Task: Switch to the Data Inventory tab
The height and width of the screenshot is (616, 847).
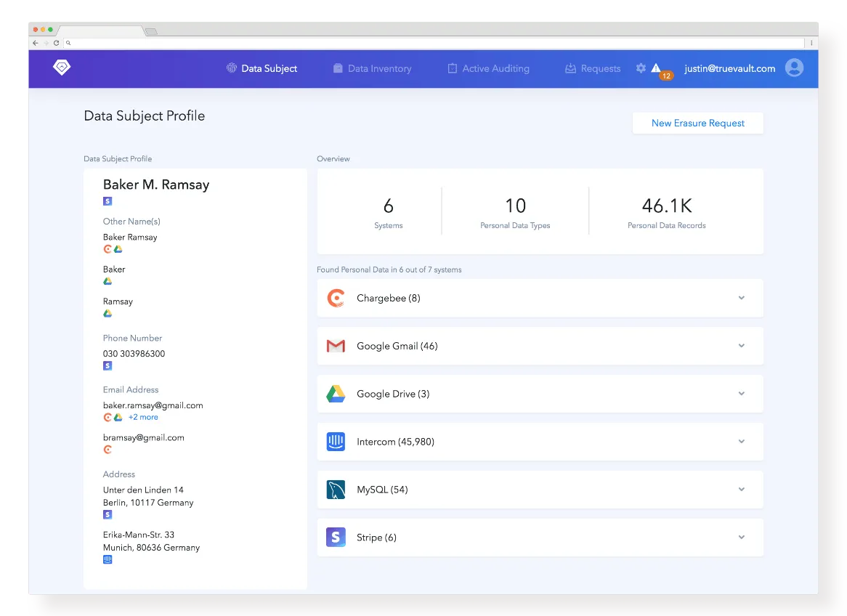Action: click(x=372, y=68)
